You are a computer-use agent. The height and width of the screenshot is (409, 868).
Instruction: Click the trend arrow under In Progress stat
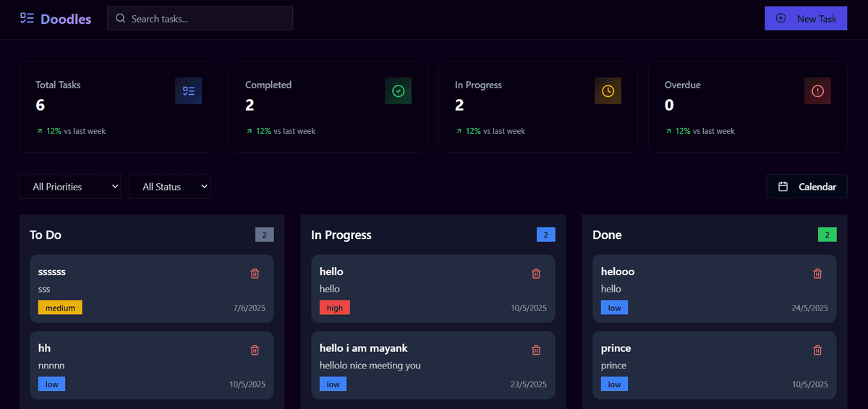(459, 131)
